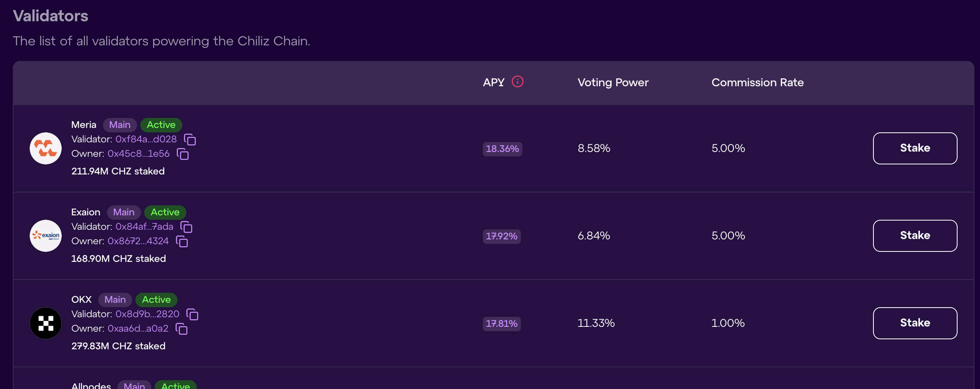Open Exaion owner address 0x8672...4324

(x=138, y=241)
